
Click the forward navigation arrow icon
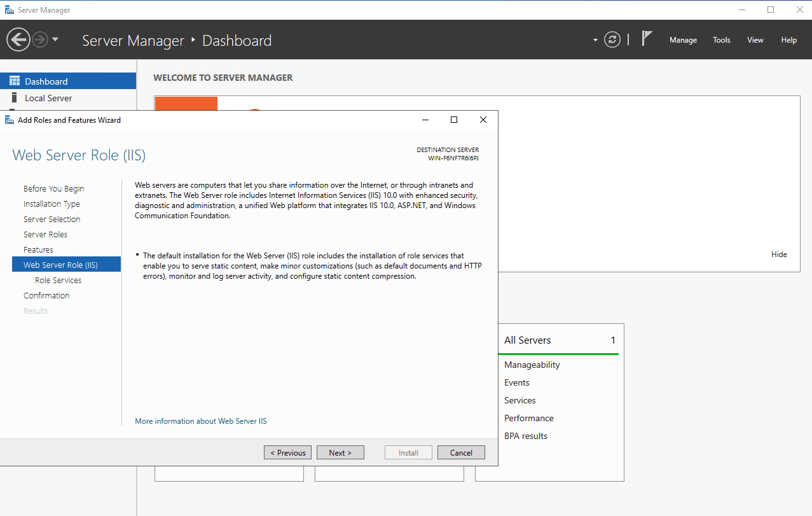click(x=40, y=40)
